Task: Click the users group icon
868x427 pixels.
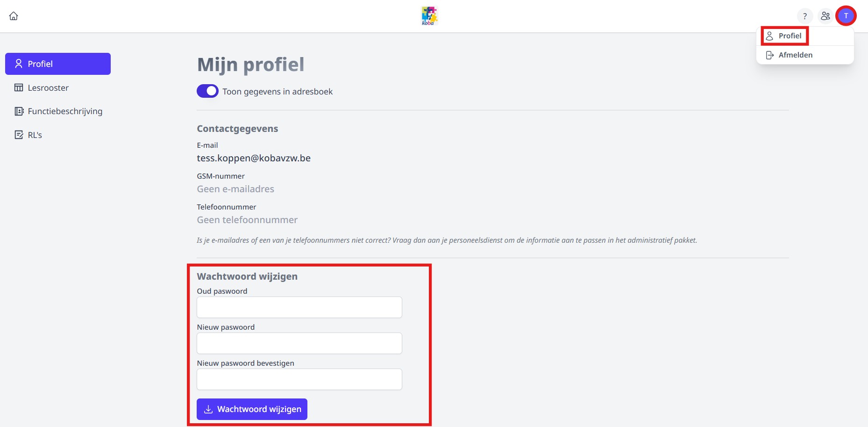Action: point(825,16)
